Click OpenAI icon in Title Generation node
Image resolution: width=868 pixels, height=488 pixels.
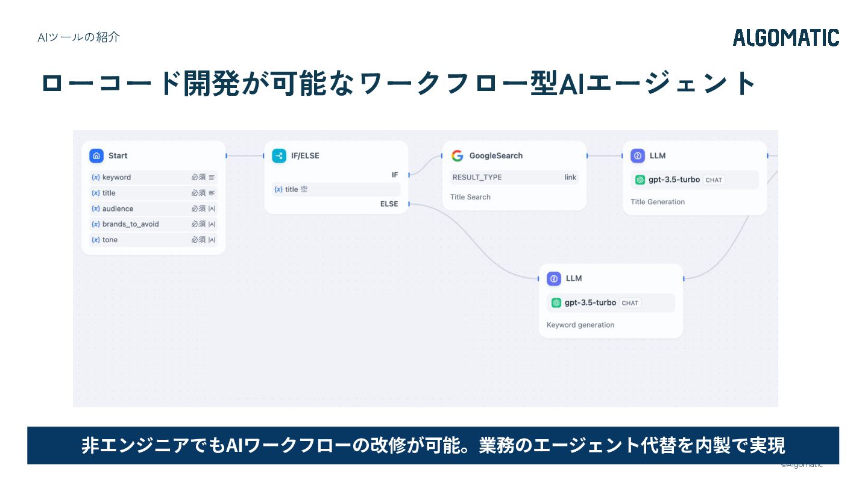[640, 180]
